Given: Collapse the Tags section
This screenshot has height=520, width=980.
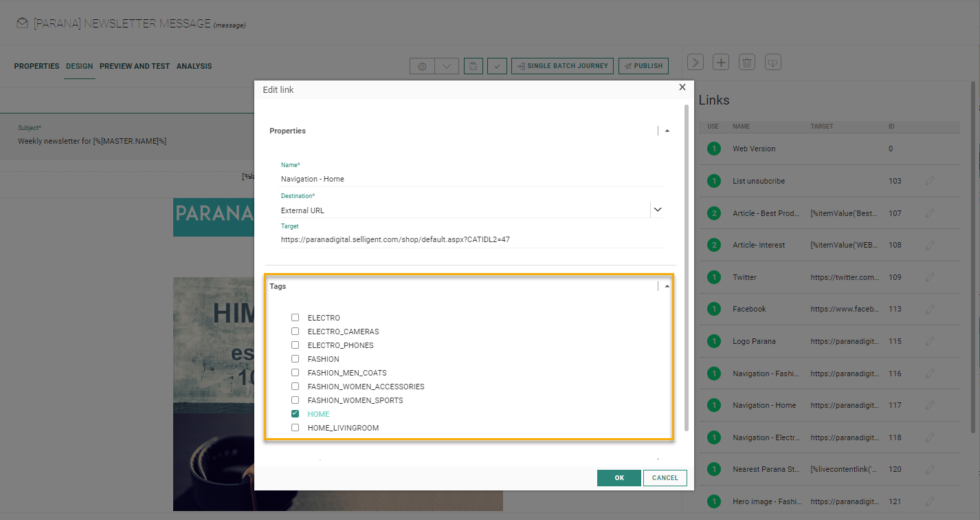Looking at the screenshot, I should 667,286.
